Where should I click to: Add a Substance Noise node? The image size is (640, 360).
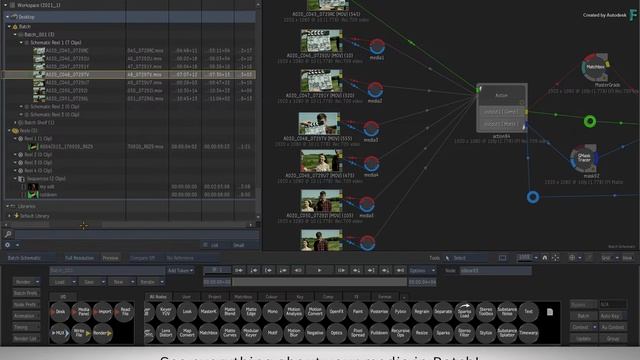coord(507,311)
